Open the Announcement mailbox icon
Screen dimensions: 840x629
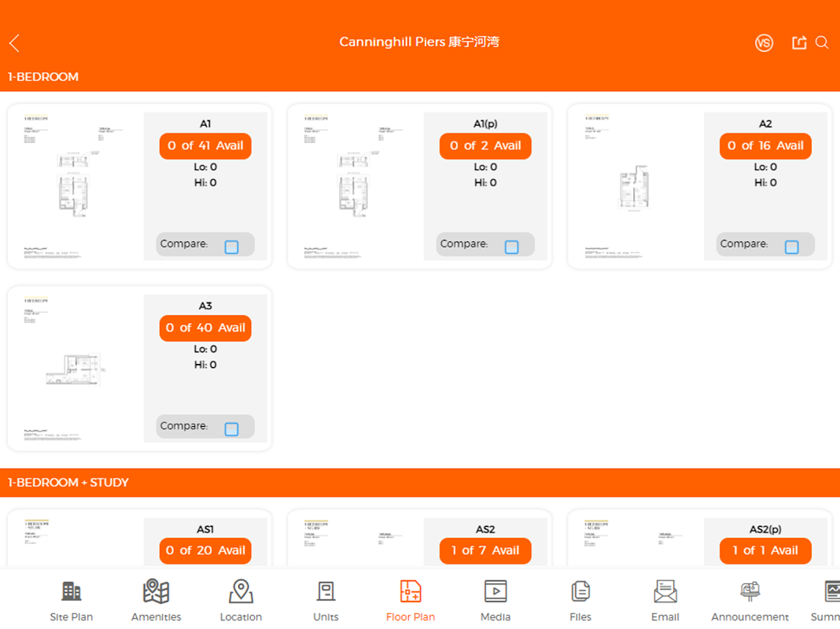[750, 591]
